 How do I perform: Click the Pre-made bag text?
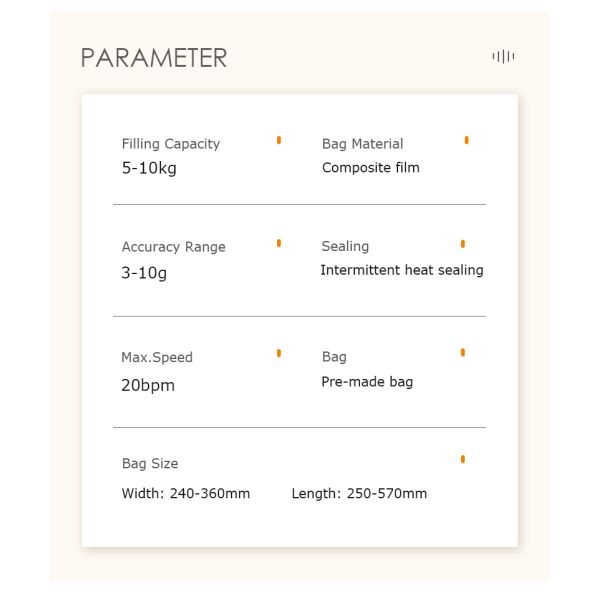click(x=367, y=382)
